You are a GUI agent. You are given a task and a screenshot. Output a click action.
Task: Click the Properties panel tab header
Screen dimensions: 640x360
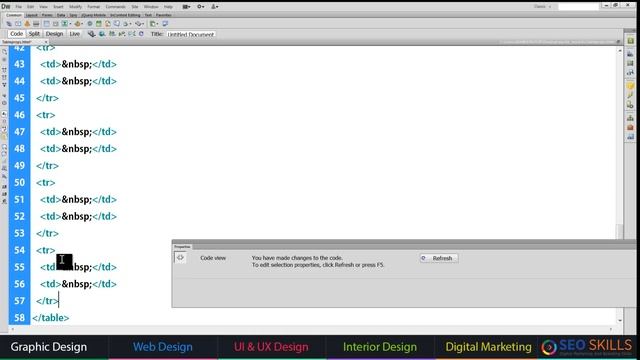[x=182, y=247]
